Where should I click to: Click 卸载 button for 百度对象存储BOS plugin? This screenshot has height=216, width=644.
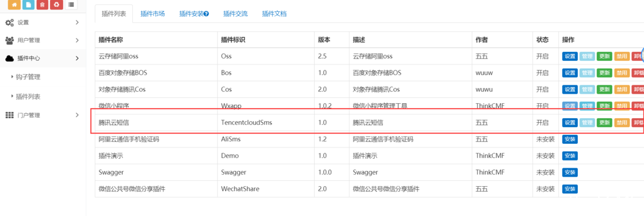[x=638, y=73]
